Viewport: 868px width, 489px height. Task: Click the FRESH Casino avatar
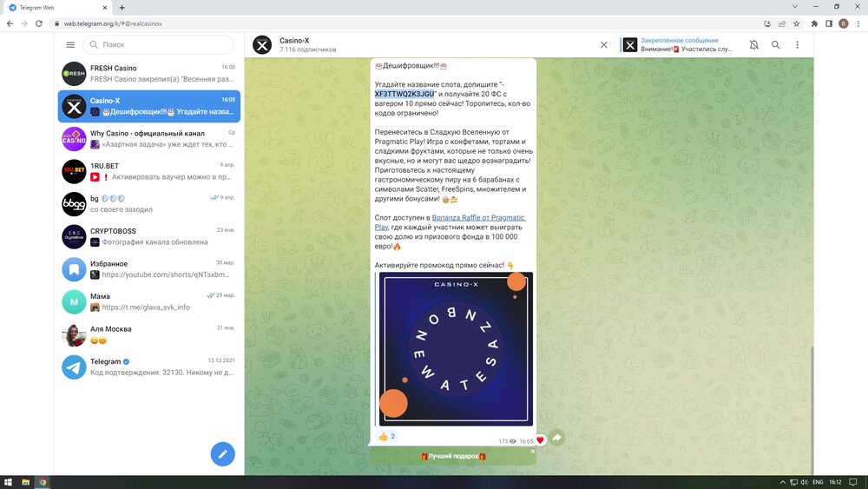74,74
